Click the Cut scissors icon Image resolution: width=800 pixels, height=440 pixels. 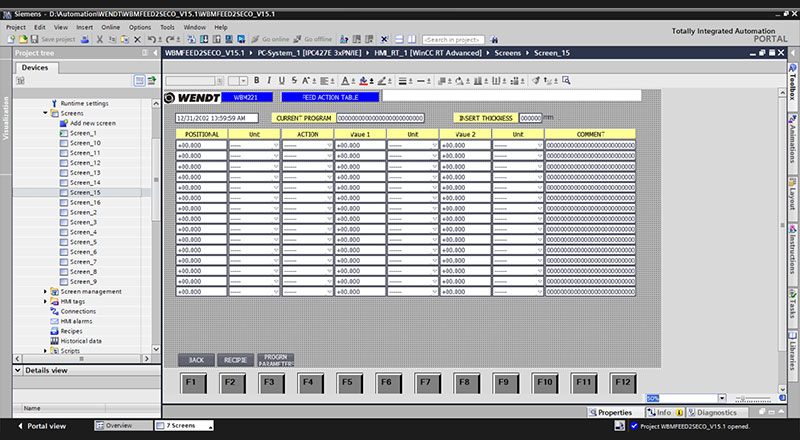(x=99, y=39)
